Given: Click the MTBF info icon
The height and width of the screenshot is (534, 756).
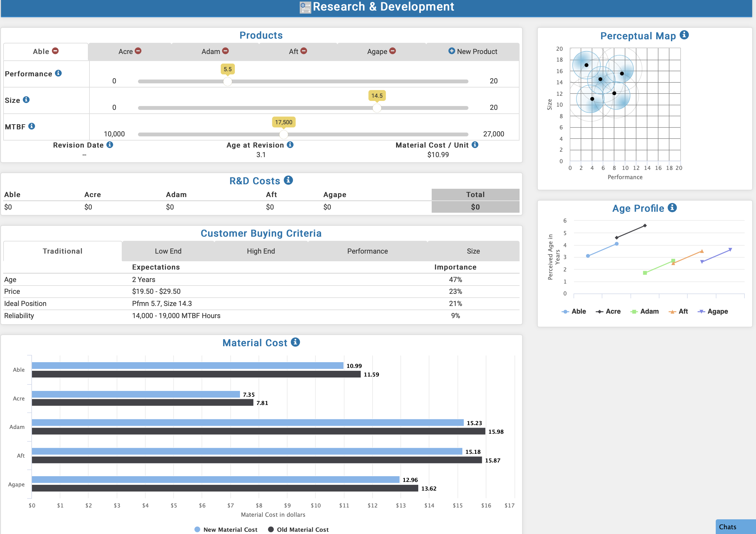Looking at the screenshot, I should [x=32, y=126].
